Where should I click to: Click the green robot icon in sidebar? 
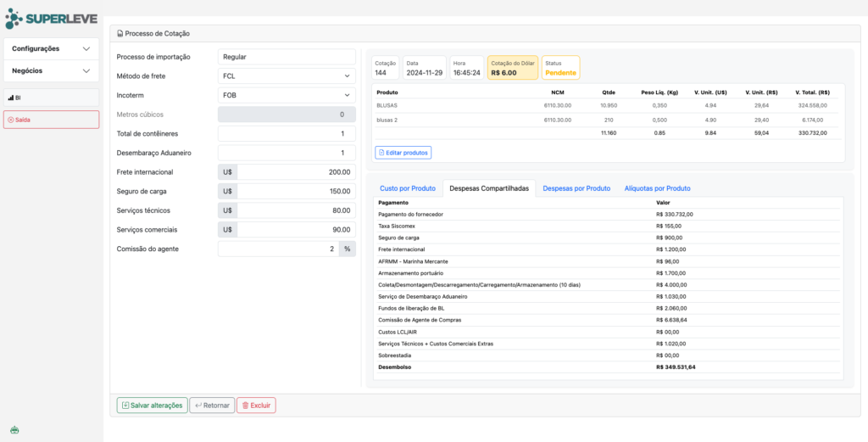click(14, 430)
